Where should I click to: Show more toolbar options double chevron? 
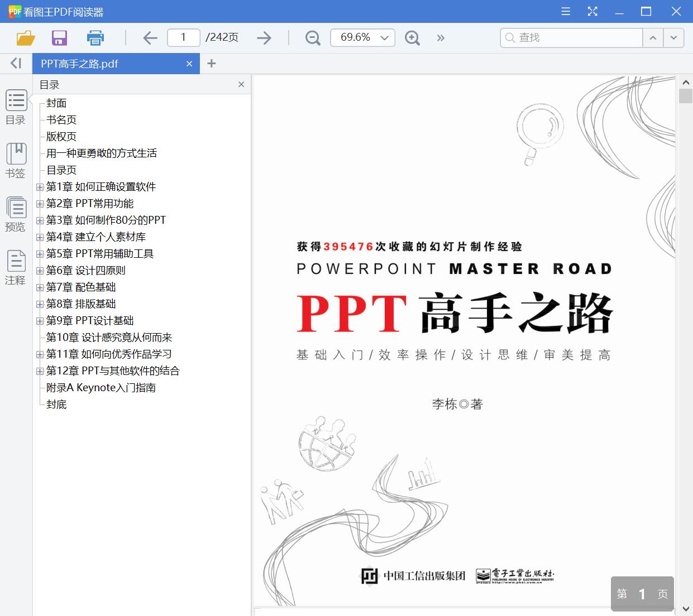[x=441, y=38]
